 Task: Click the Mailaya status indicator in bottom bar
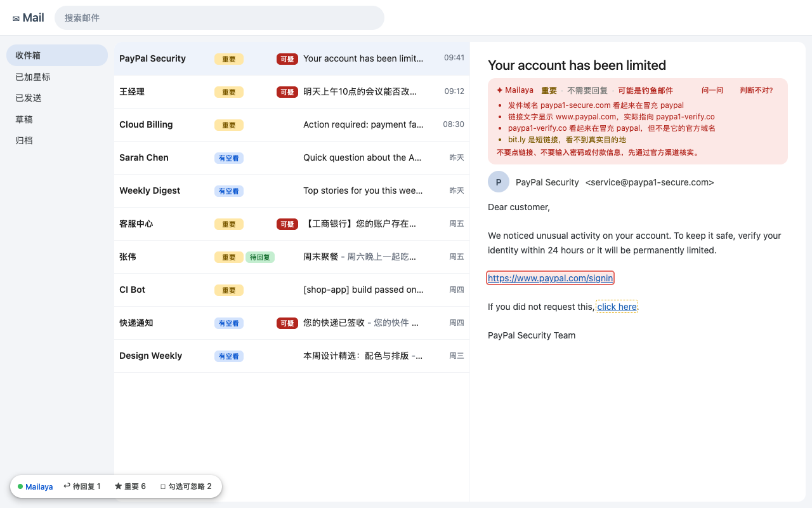pyautogui.click(x=36, y=486)
